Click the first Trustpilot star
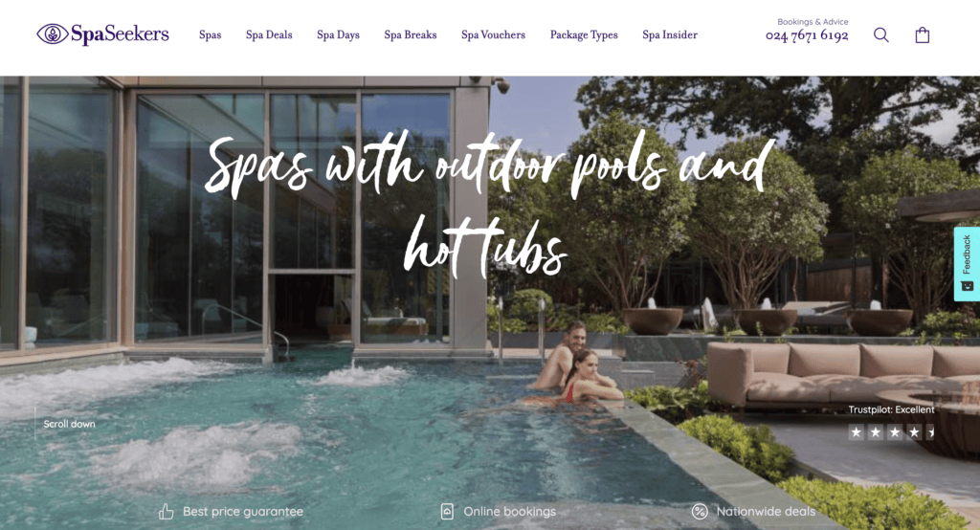980x530 pixels. point(857,431)
